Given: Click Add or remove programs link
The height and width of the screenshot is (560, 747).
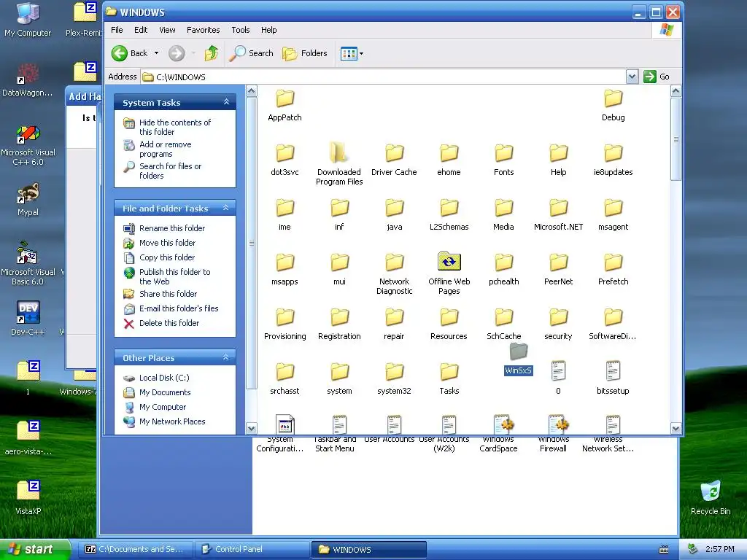Looking at the screenshot, I should (166, 149).
